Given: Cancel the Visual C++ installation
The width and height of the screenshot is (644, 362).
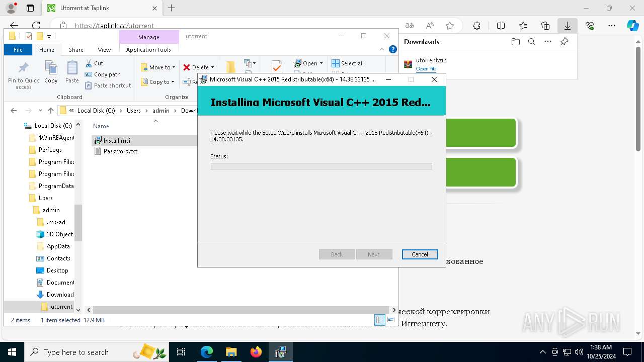Looking at the screenshot, I should click(420, 254).
